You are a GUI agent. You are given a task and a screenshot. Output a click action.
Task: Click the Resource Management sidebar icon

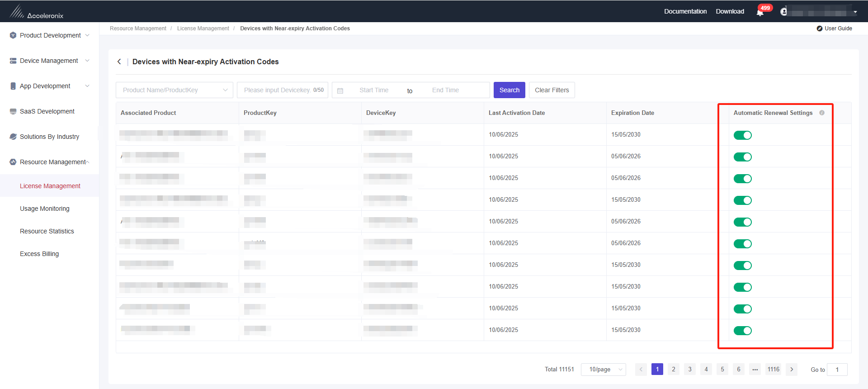pyautogui.click(x=13, y=162)
